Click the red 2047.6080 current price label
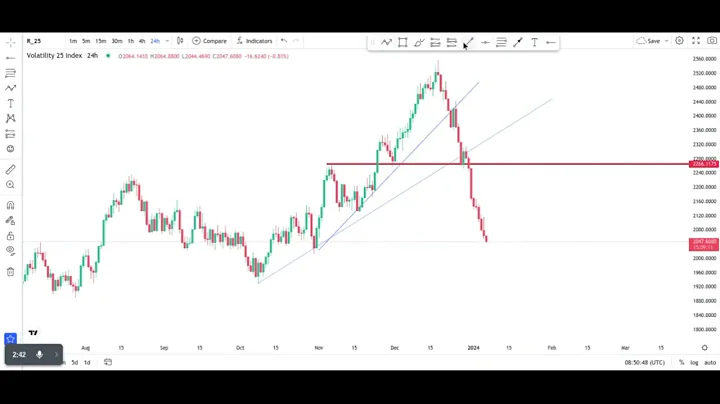The width and height of the screenshot is (720, 404). click(704, 244)
